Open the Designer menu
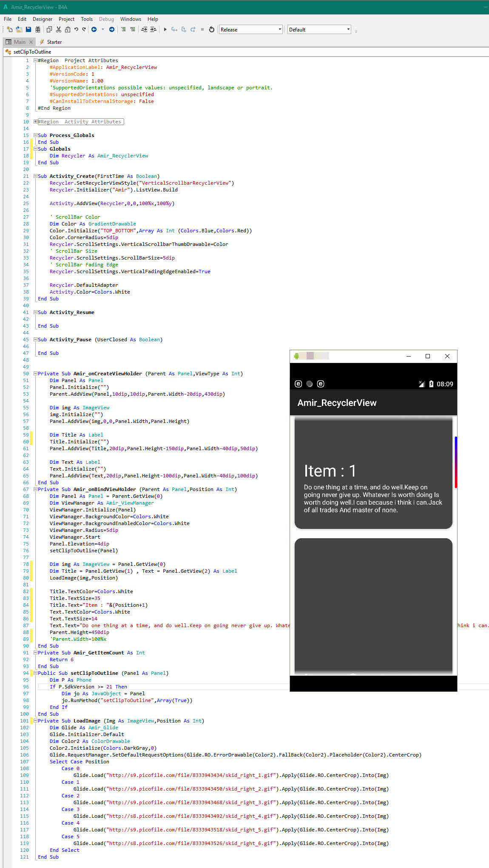489x868 pixels. click(x=43, y=19)
